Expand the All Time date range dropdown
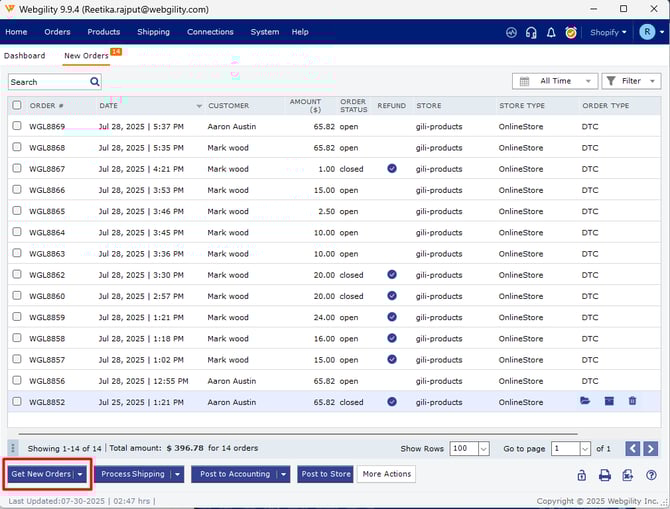The image size is (670, 509). point(554,81)
